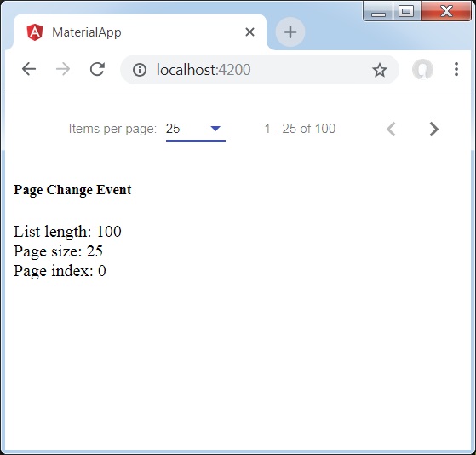The image size is (476, 455).
Task: Close the MaterialApp tab
Action: pyautogui.click(x=249, y=32)
